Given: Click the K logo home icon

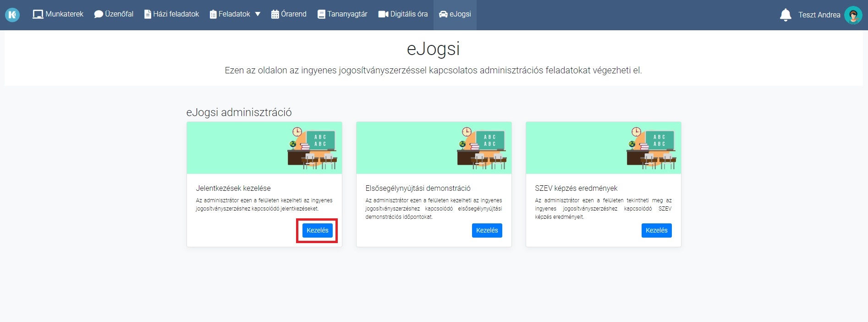Looking at the screenshot, I should pyautogui.click(x=12, y=15).
